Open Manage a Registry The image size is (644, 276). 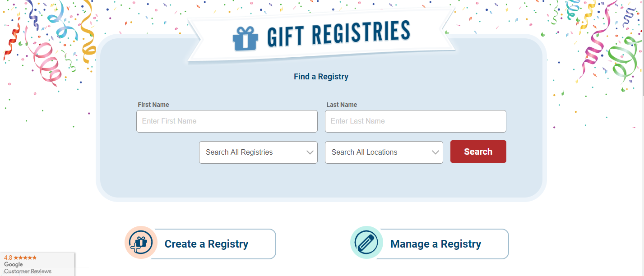pyautogui.click(x=436, y=244)
